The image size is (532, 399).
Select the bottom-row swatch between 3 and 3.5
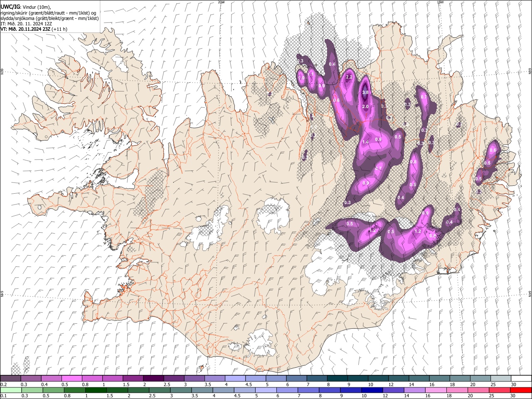tap(181, 390)
